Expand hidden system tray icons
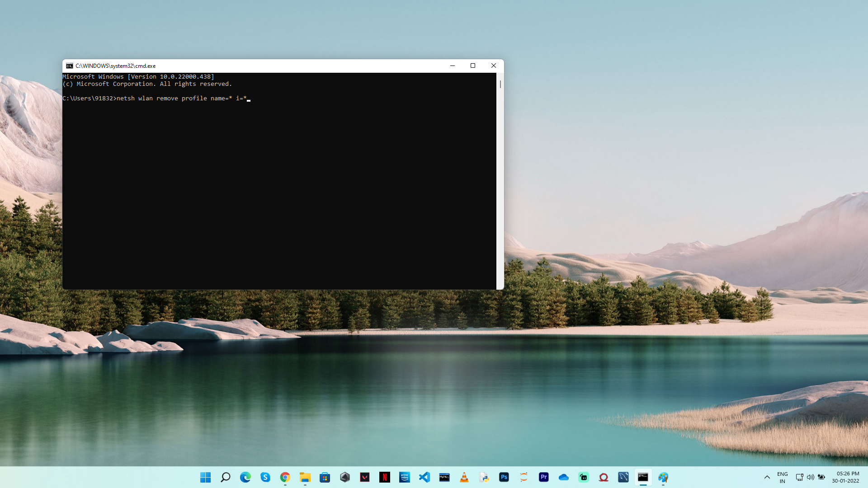868x488 pixels. 767,477
